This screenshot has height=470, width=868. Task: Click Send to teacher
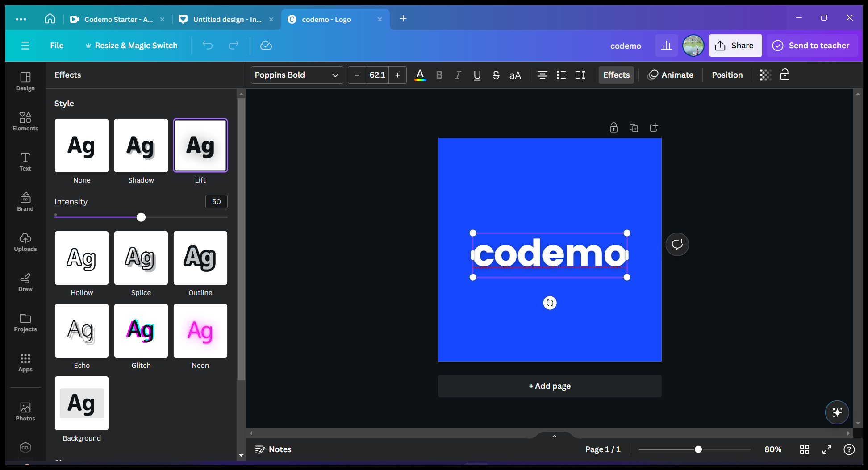812,46
